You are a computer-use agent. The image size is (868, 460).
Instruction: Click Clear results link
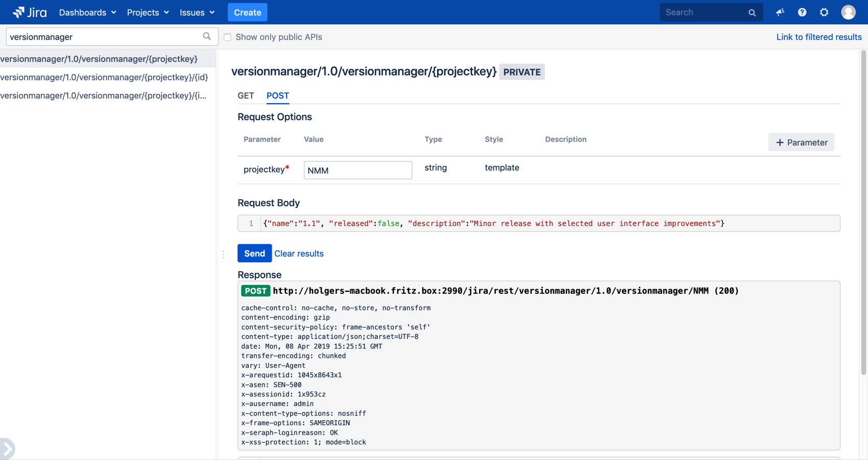coord(299,254)
